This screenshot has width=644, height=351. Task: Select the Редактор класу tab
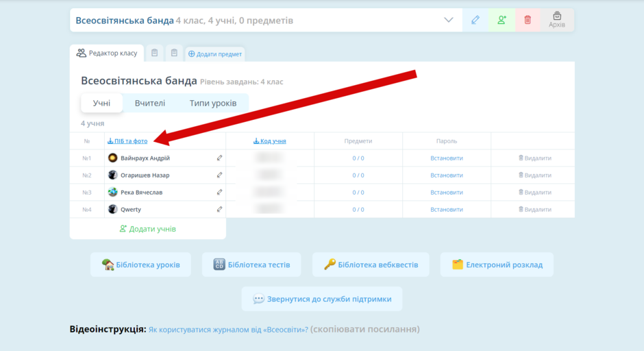coord(107,53)
